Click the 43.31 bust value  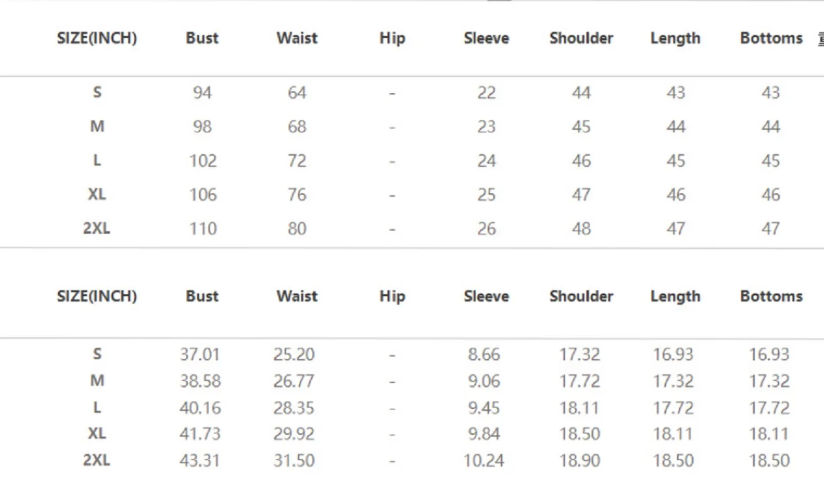(200, 461)
